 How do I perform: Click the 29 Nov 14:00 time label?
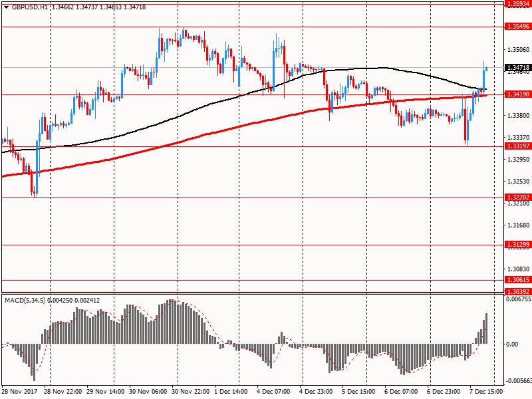[106, 392]
